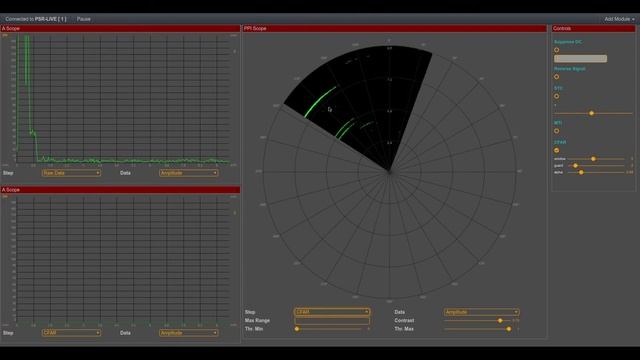This screenshot has height=360, width=640.
Task: Open the Amplitude data dropdown in lower A Scope
Action: tap(189, 333)
